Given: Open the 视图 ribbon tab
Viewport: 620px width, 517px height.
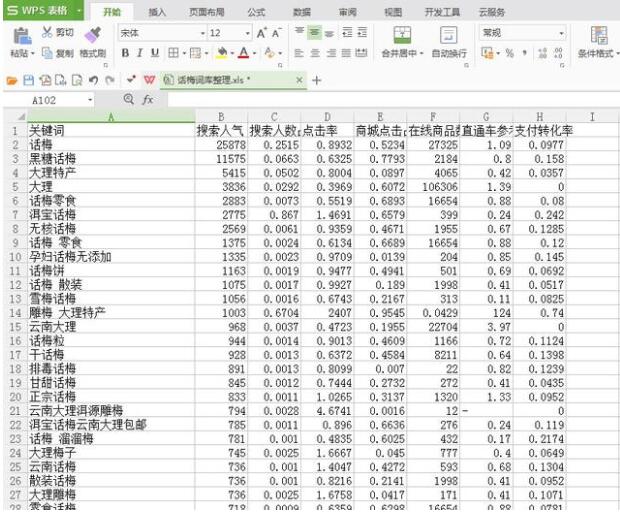Looking at the screenshot, I should tap(393, 12).
